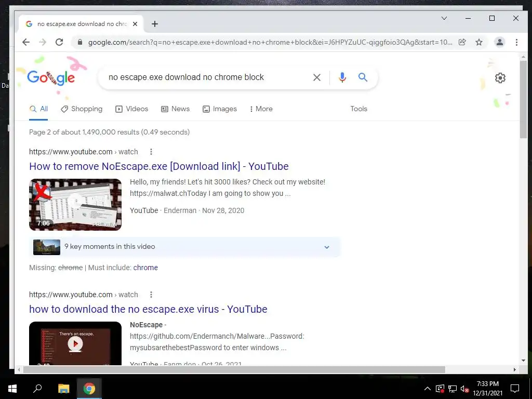Open a new browser tab
The width and height of the screenshot is (532, 399).
pos(155,24)
